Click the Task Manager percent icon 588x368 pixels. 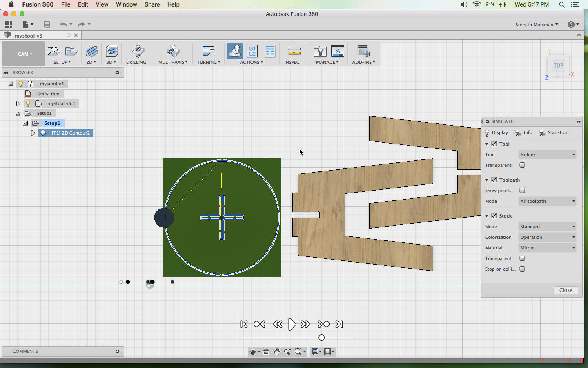337,51
